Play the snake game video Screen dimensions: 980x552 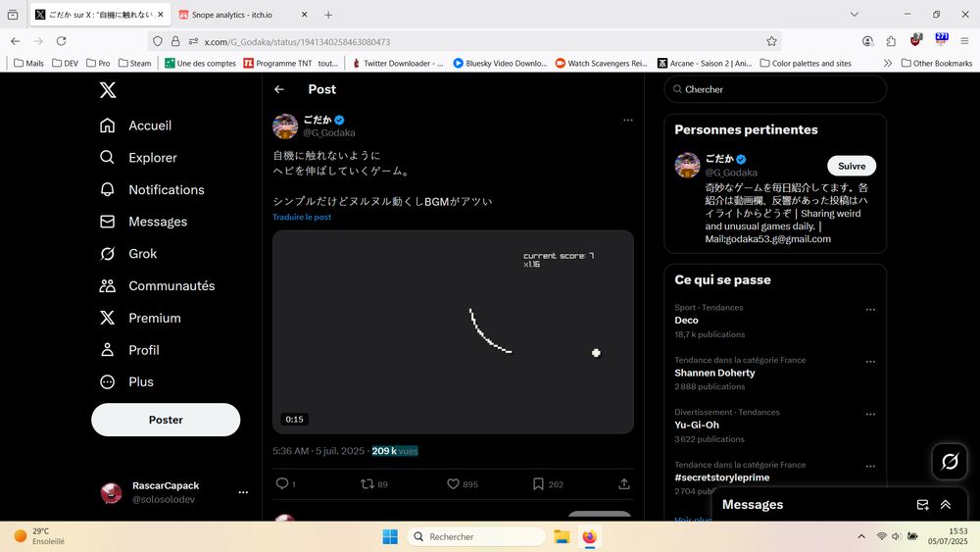tap(453, 332)
